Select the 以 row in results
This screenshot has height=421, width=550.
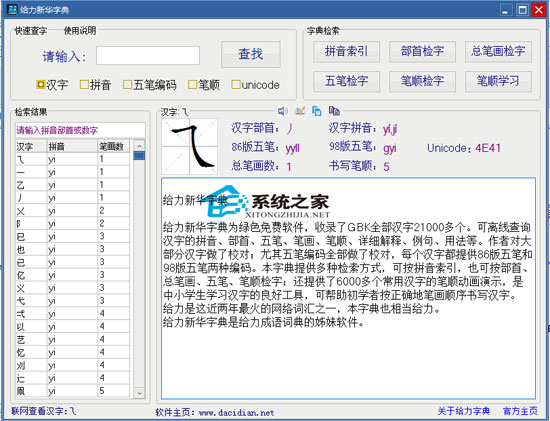[x=73, y=327]
